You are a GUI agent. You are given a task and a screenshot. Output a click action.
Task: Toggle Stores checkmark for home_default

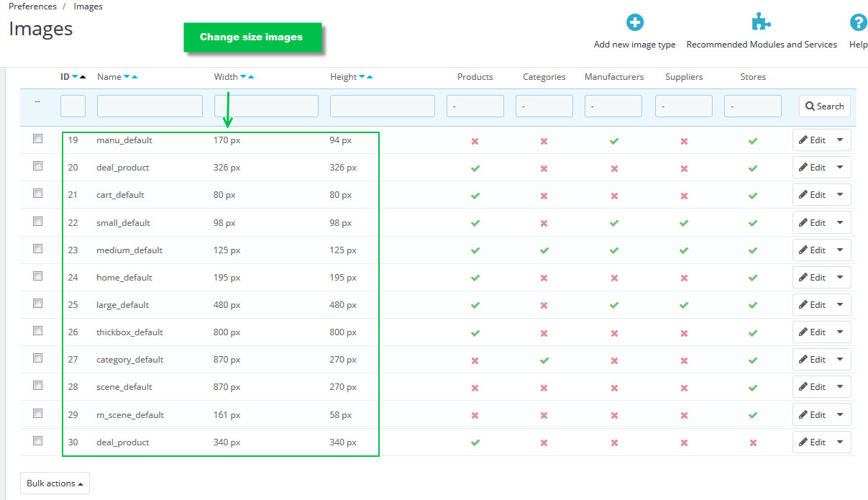(x=753, y=278)
